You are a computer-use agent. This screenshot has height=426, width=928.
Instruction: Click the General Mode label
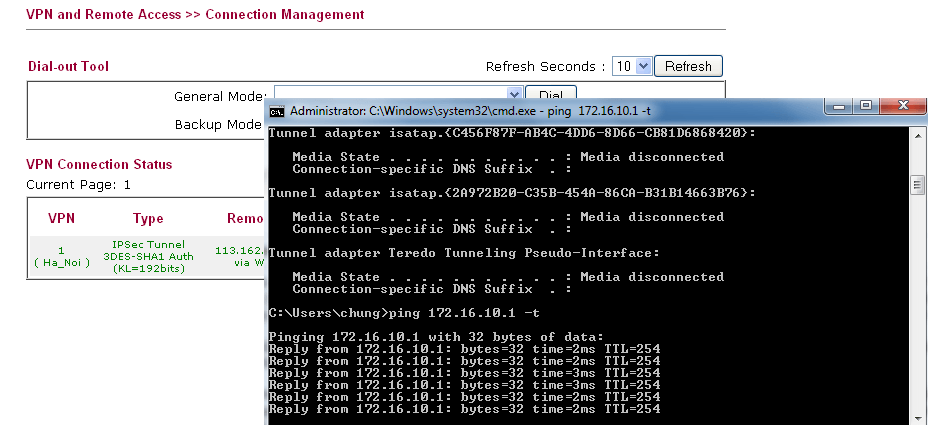pos(220,96)
